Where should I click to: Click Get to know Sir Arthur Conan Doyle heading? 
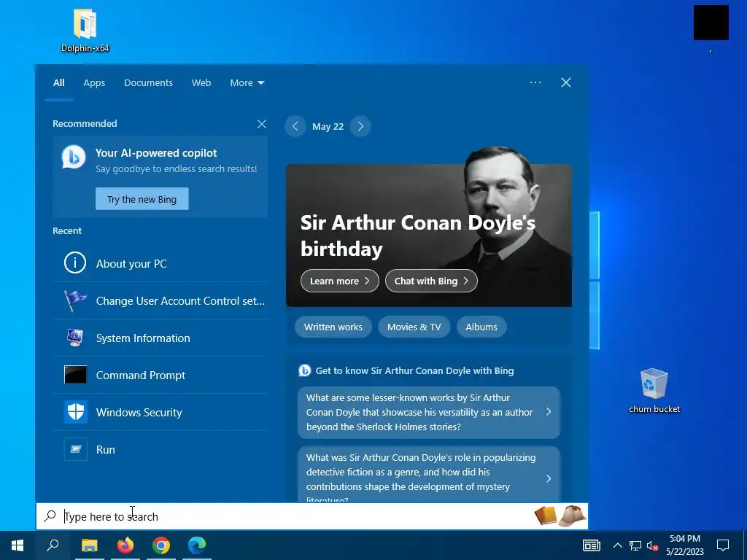coord(414,370)
